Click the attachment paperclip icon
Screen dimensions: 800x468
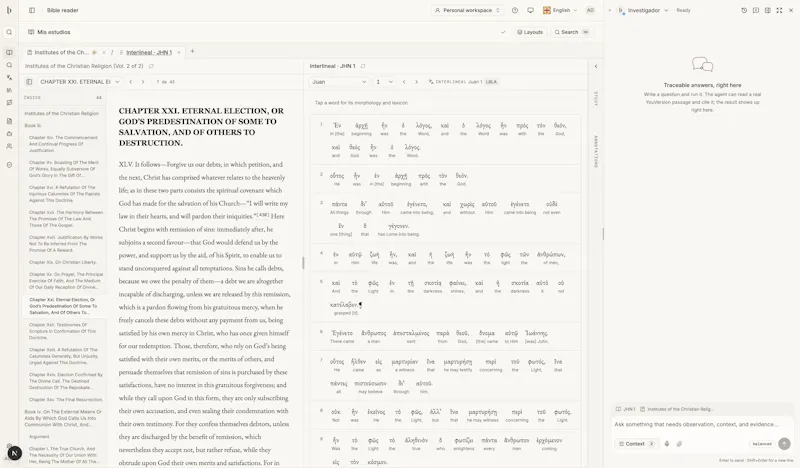[679, 444]
